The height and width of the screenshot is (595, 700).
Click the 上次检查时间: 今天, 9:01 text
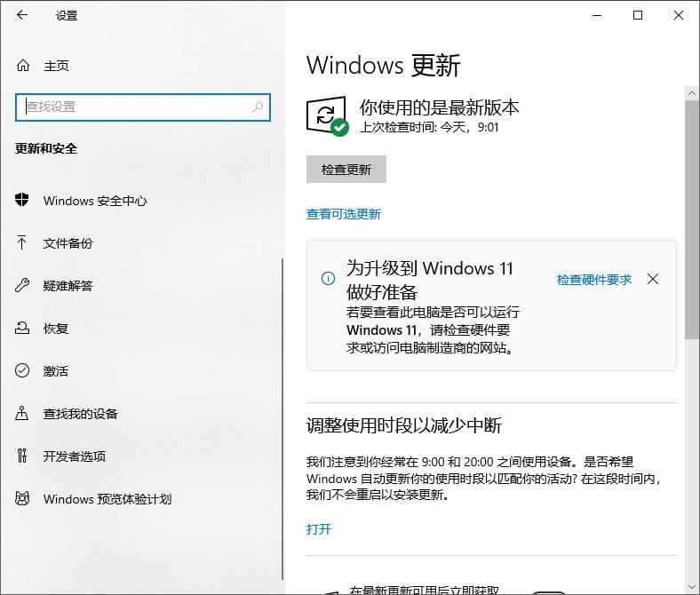(x=429, y=128)
